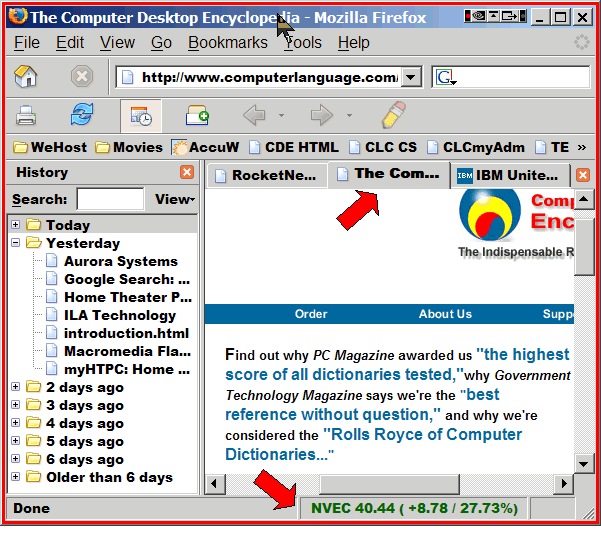
Task: Click the About Us navigation link
Action: (445, 314)
